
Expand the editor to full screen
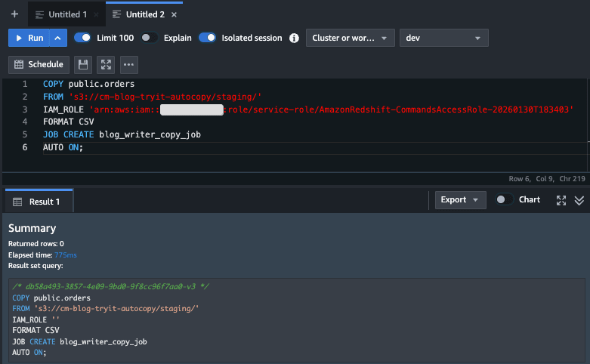[106, 65]
